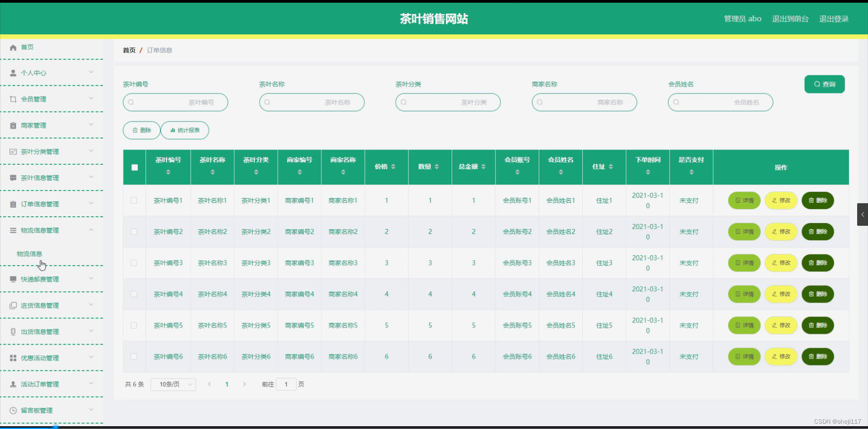The height and width of the screenshot is (429, 868).
Task: Select the checkbox on 茶叶编号6 order row
Action: click(x=134, y=356)
